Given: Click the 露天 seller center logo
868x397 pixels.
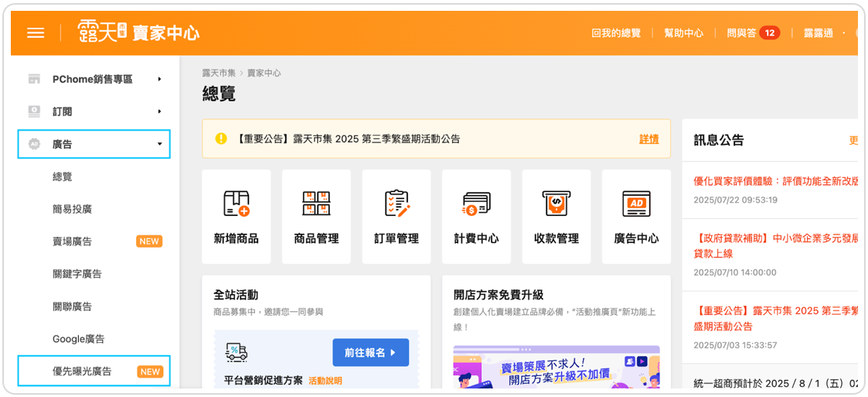Looking at the screenshot, I should (x=138, y=33).
